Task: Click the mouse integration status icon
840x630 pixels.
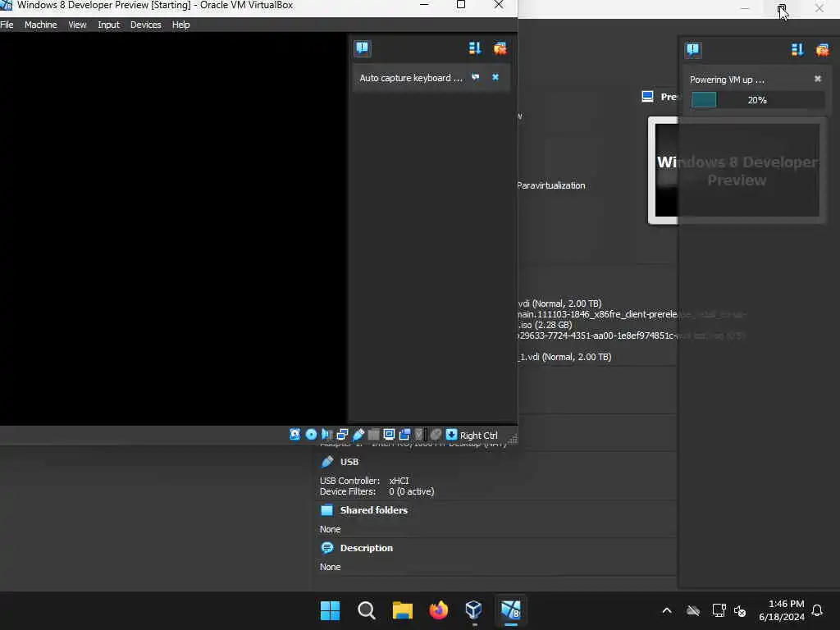Action: coord(436,435)
